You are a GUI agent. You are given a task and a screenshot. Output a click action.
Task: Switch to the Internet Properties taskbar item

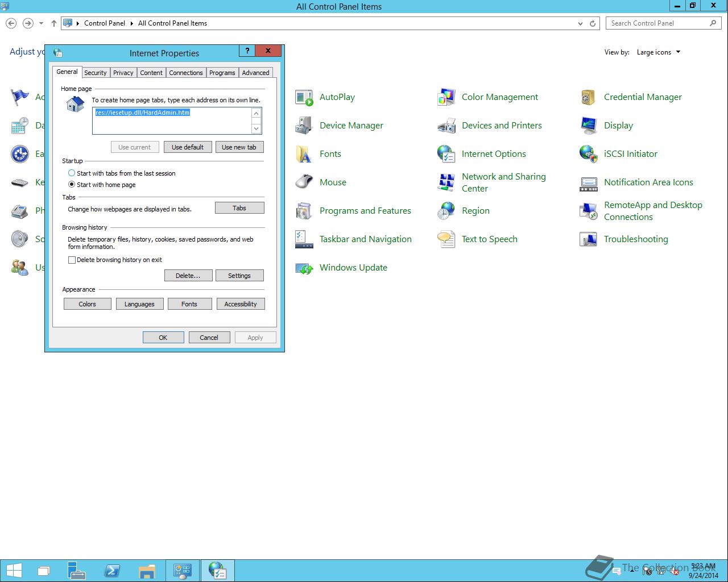pos(218,571)
